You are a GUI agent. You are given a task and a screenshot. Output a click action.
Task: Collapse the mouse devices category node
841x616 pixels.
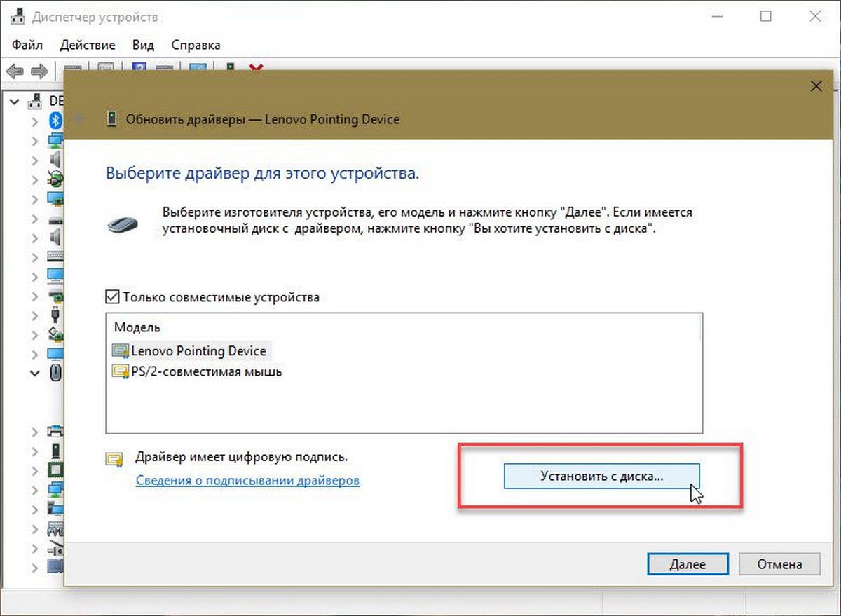35,374
